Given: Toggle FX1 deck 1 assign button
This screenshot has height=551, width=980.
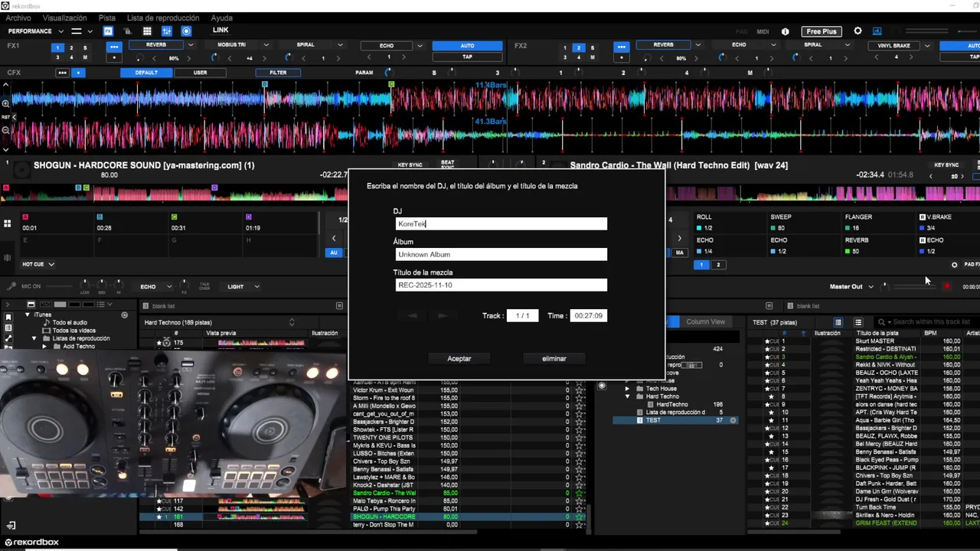Looking at the screenshot, I should [x=58, y=47].
